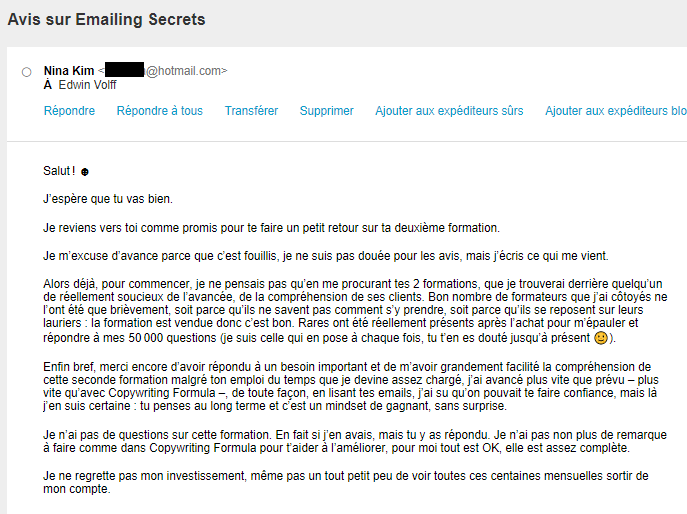Click the blacked-out part of the email address
This screenshot has width=687, height=514.
coord(124,71)
